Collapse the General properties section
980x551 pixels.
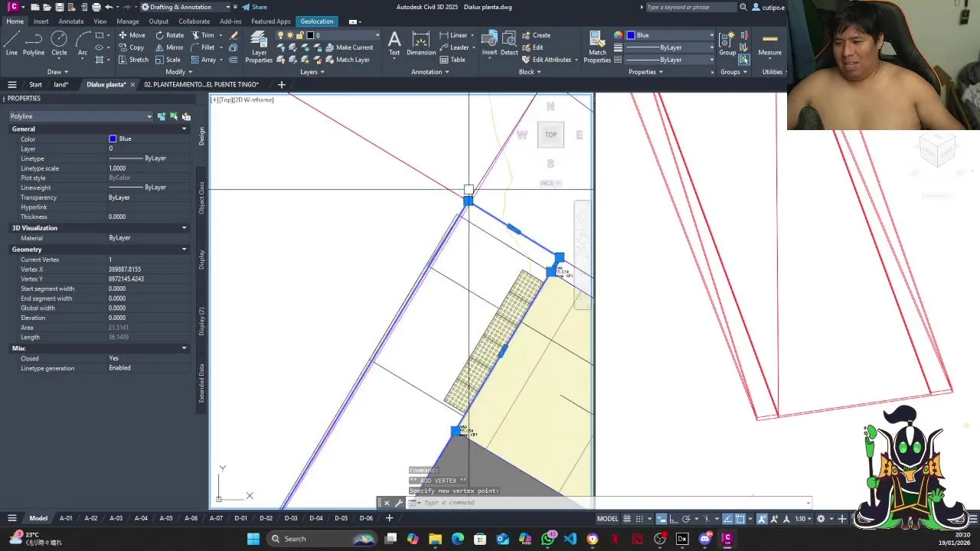pos(184,129)
